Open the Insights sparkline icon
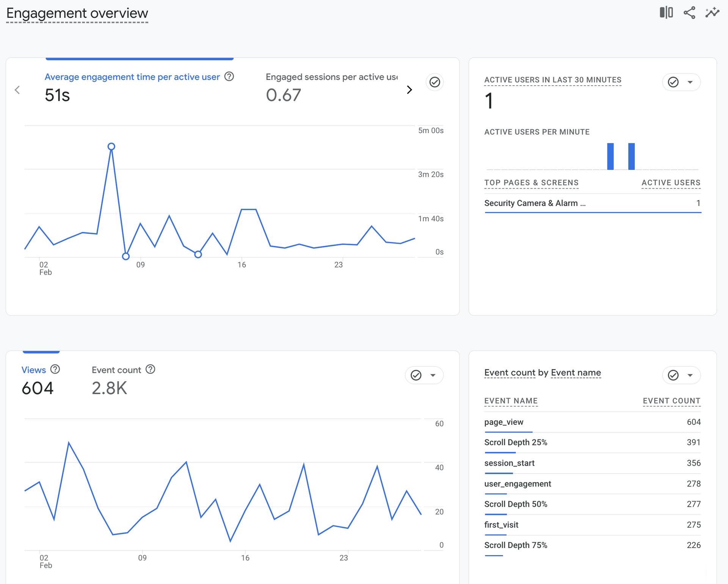The image size is (728, 584). 712,13
